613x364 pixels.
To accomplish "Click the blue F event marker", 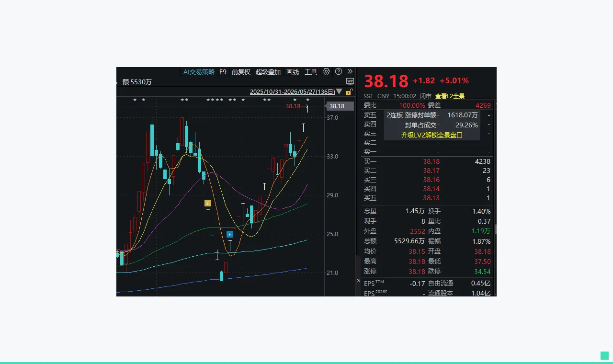I will [x=230, y=234].
